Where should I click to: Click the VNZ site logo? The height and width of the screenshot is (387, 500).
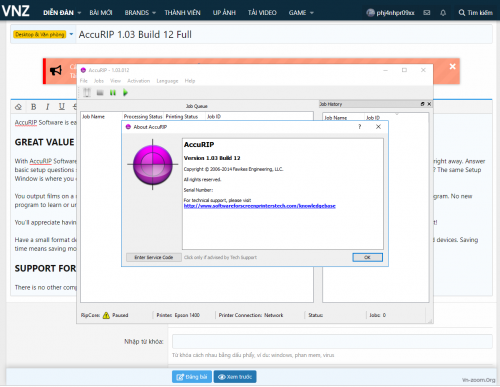[x=15, y=11]
